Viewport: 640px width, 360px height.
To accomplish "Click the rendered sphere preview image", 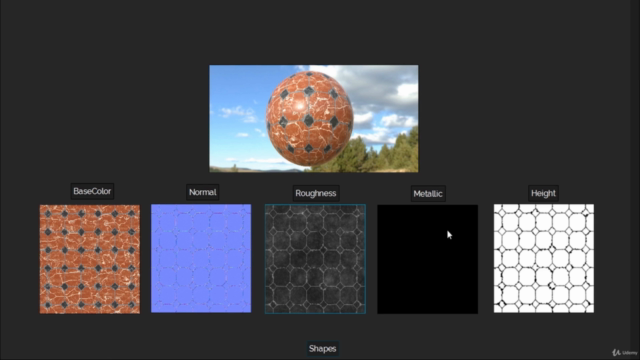I will point(314,118).
